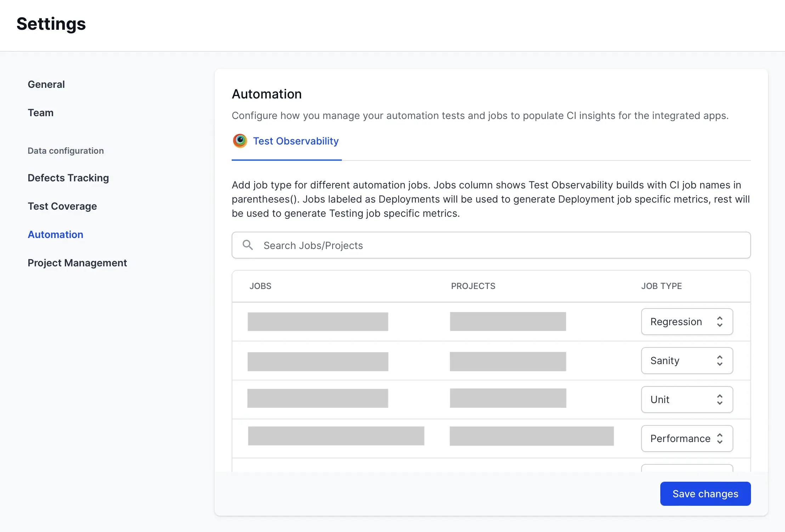Open General settings in sidebar
The width and height of the screenshot is (785, 532).
[46, 84]
